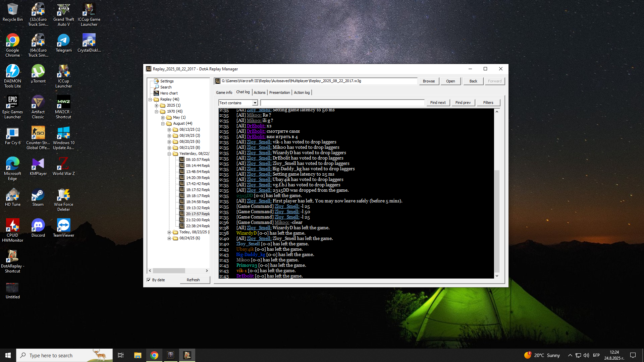The image size is (644, 362).
Task: Click the chat search text field
Action: pyautogui.click(x=342, y=103)
